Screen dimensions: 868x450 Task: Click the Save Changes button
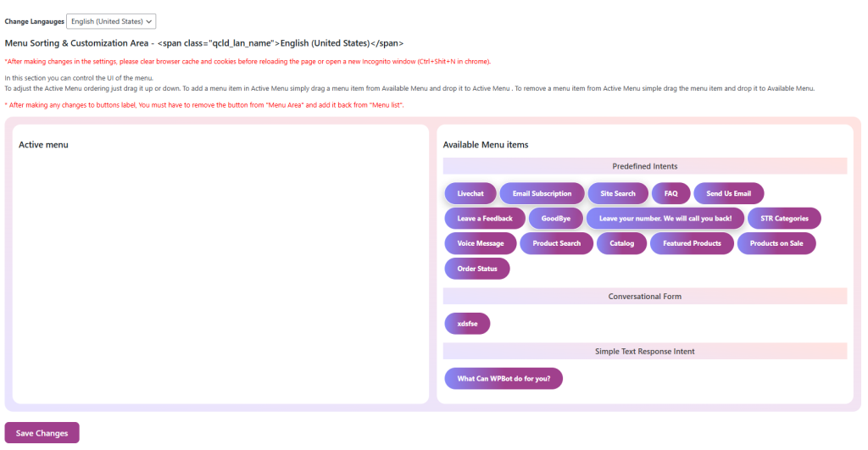tap(42, 432)
